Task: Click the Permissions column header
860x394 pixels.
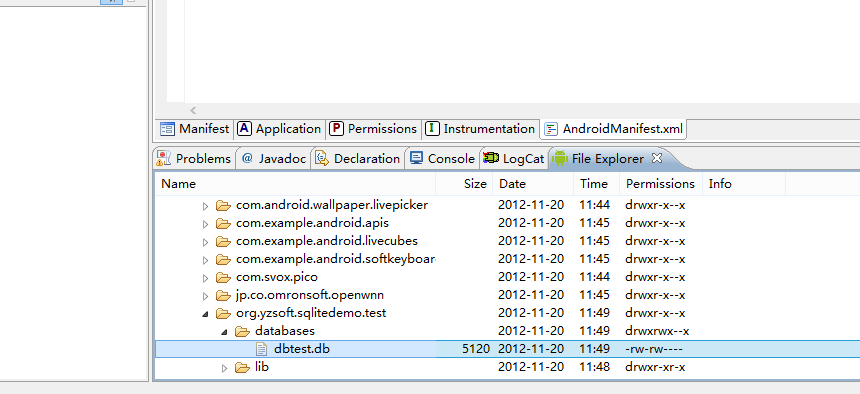Action: point(661,184)
